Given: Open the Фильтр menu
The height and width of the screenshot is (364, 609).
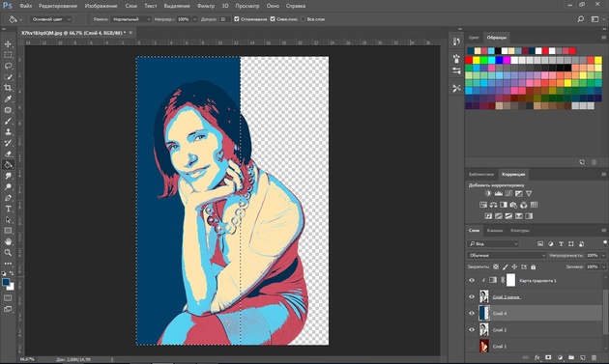Looking at the screenshot, I should 206,6.
